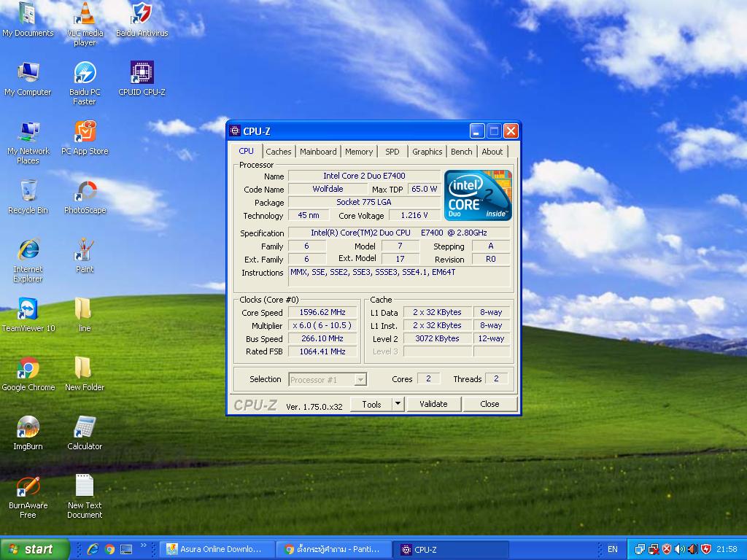
Task: Click Max TDP value 65.0 W
Action: [x=425, y=189]
